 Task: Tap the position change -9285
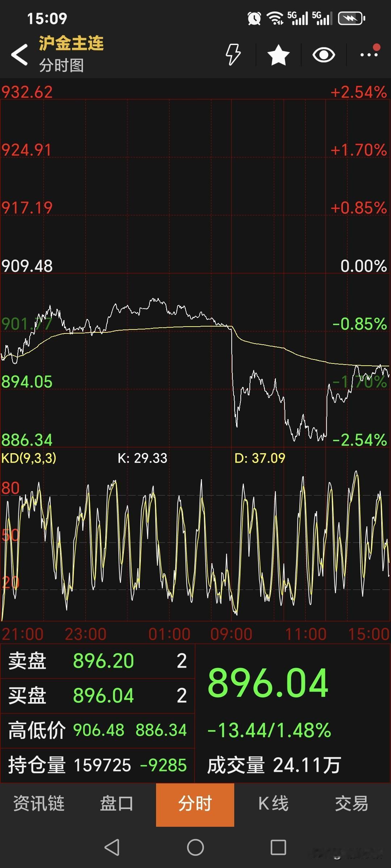coord(163,765)
